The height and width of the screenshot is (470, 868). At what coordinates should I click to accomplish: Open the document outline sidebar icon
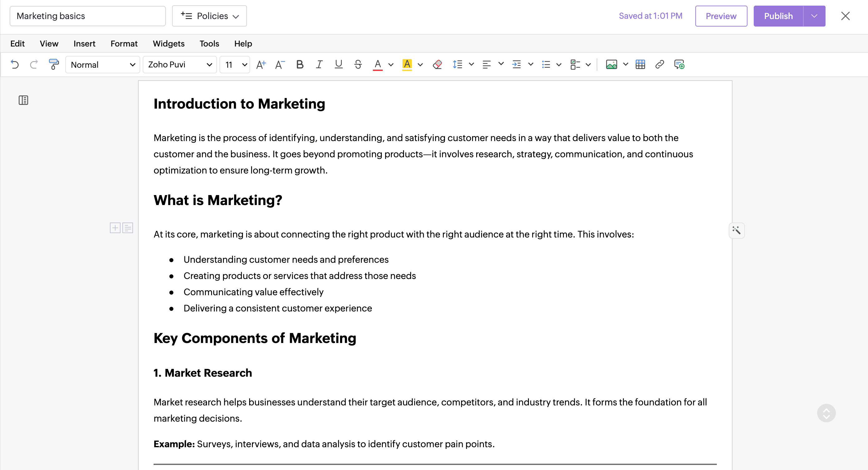(23, 100)
